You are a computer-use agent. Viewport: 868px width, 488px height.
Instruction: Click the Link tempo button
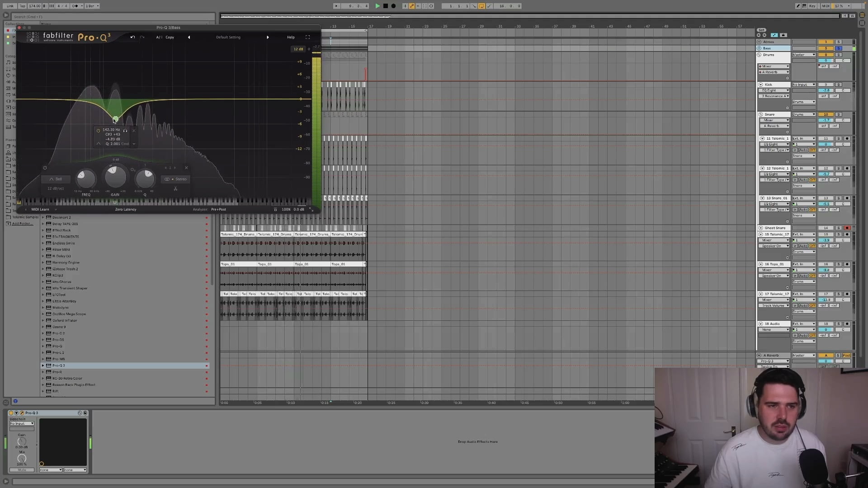point(10,6)
